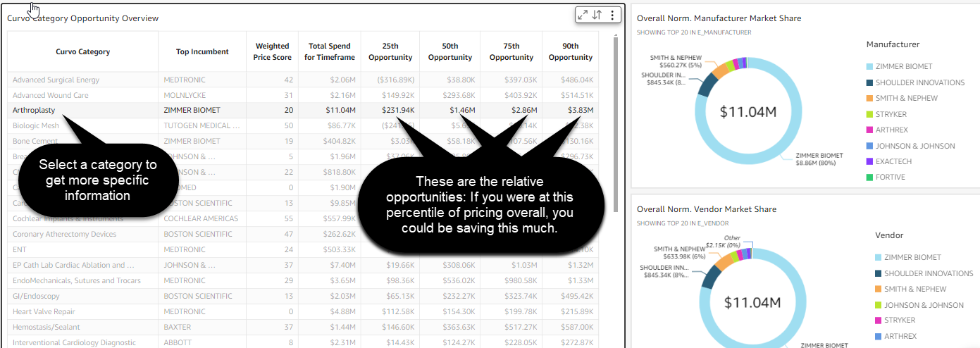Select EndoMechanicals, Sutures and Trocars category
Image resolution: width=980 pixels, height=348 pixels.
click(x=77, y=280)
